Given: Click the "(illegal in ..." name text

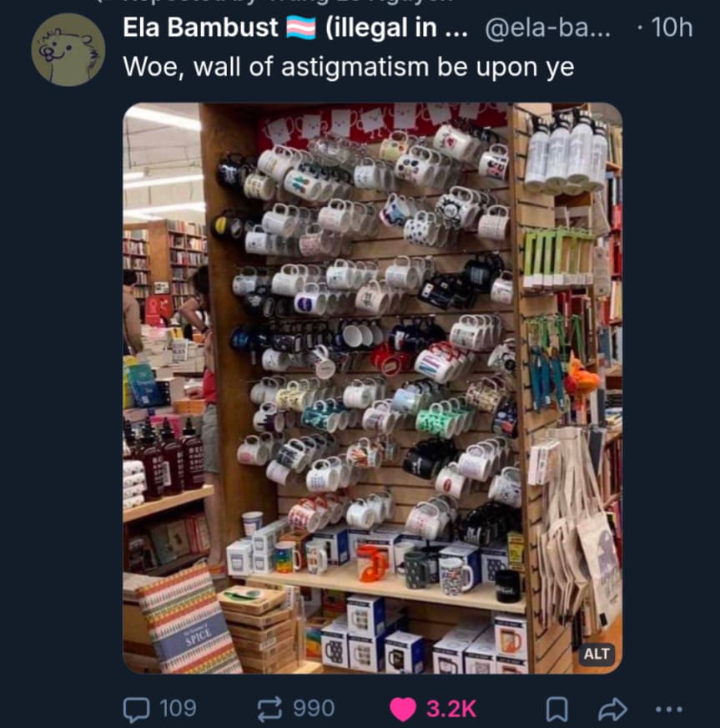Looking at the screenshot, I should click(396, 28).
